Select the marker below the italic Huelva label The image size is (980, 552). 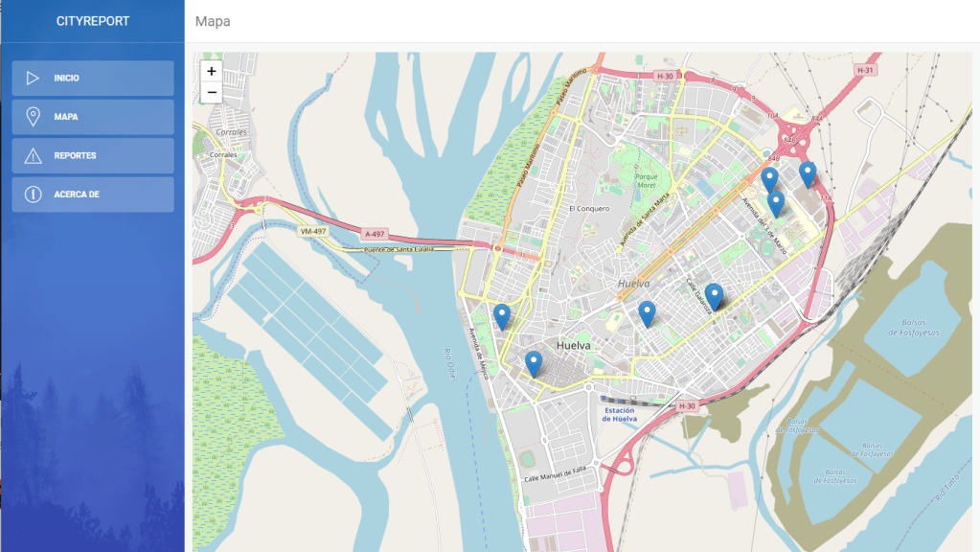coord(647,312)
